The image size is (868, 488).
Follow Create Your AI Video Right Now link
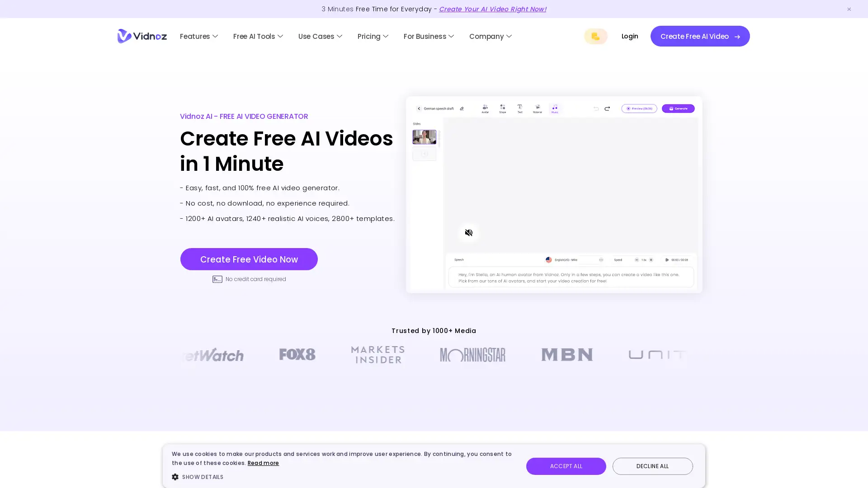coord(492,9)
